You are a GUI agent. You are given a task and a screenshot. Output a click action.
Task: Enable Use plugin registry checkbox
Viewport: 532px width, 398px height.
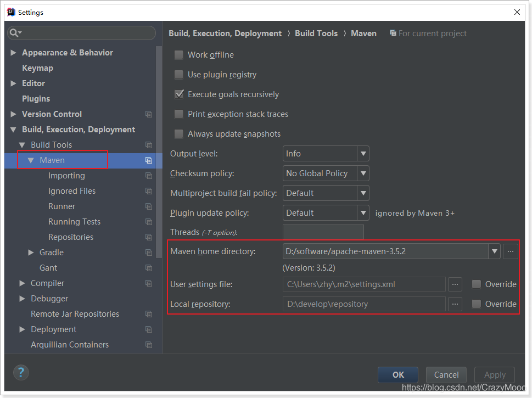(179, 74)
